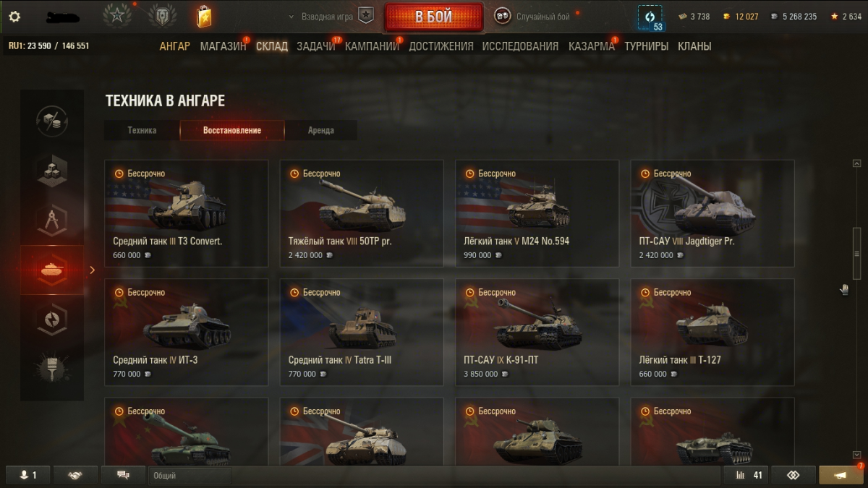This screenshot has width=868, height=488.
Task: Click the personal reserves icon with 53
Action: (x=650, y=17)
